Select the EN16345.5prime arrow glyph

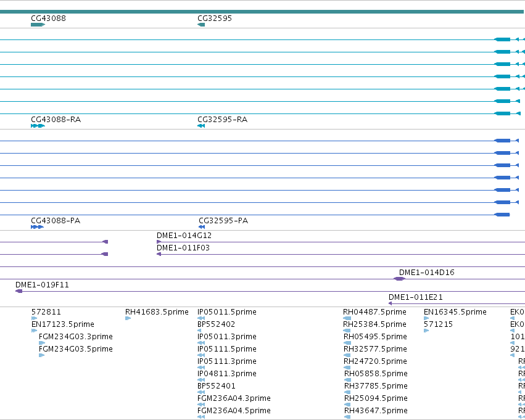pos(426,318)
